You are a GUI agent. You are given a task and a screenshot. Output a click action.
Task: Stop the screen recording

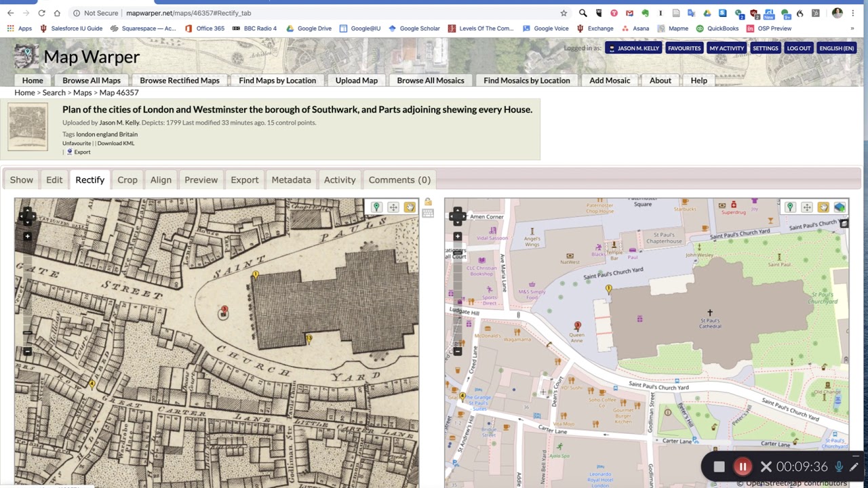[719, 467]
